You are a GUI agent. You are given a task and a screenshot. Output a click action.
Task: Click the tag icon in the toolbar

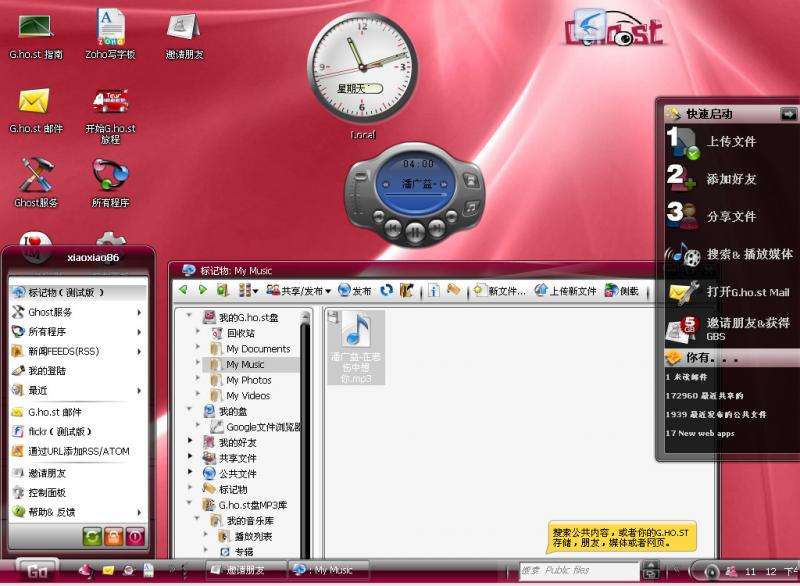click(x=453, y=290)
